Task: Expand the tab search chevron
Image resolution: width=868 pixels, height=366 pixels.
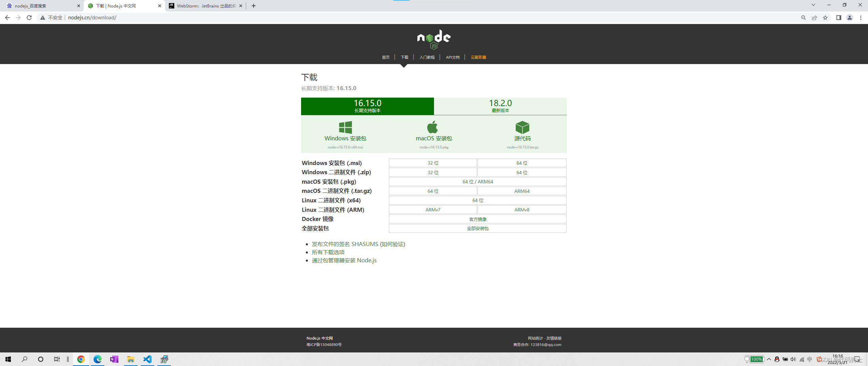Action: (813, 5)
